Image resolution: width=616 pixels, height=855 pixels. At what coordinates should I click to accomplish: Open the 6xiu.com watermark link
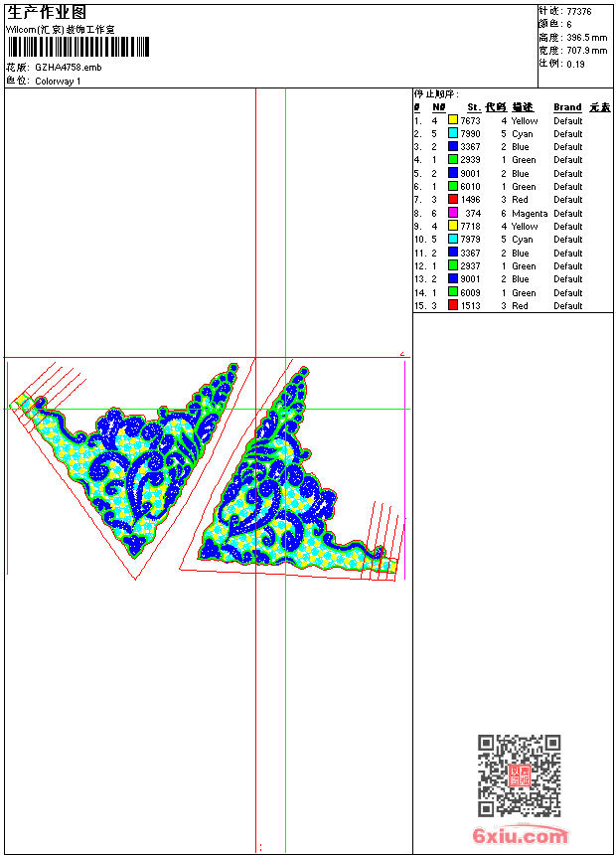click(521, 835)
